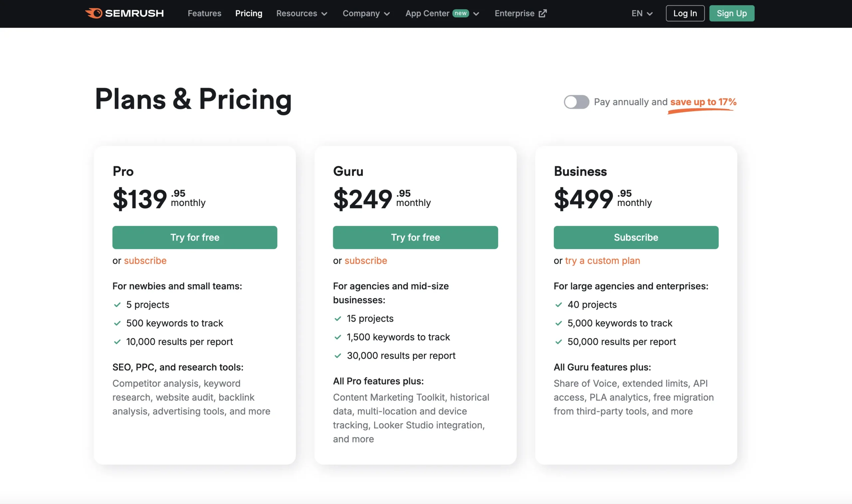This screenshot has height=504, width=852.
Task: Click the Log In button
Action: tap(685, 13)
